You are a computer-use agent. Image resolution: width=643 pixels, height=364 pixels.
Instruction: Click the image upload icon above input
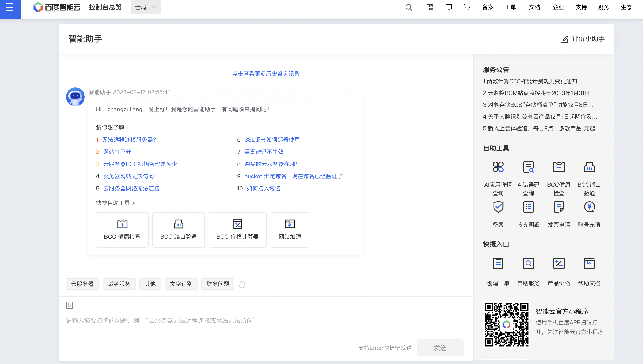click(70, 305)
